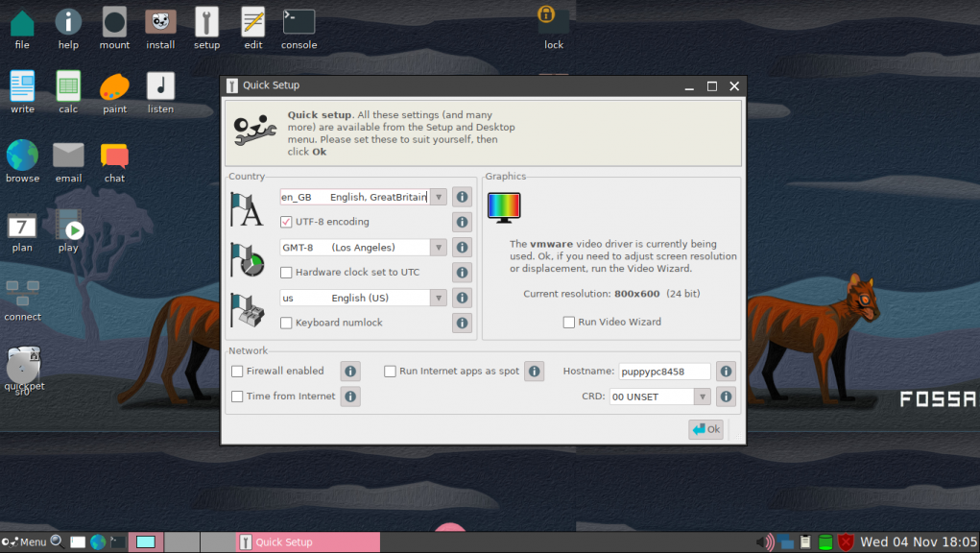Viewport: 980px width, 553px height.
Task: Click inside the en_GB locale text box
Action: point(354,197)
